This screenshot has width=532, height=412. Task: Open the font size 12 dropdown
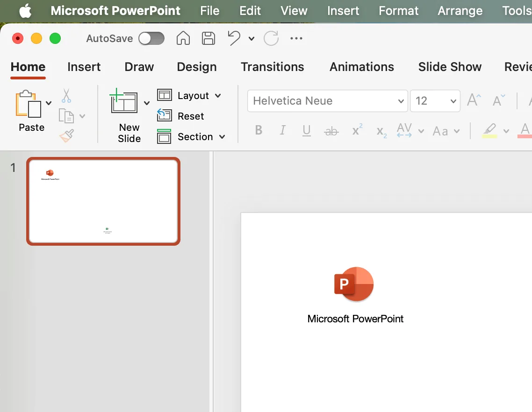(435, 101)
